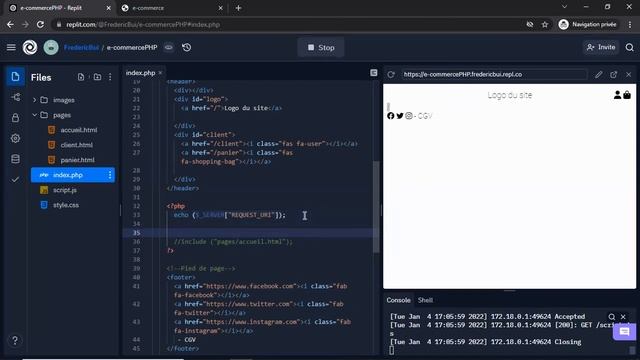
Task: Reload the browser page
Action: click(40, 24)
